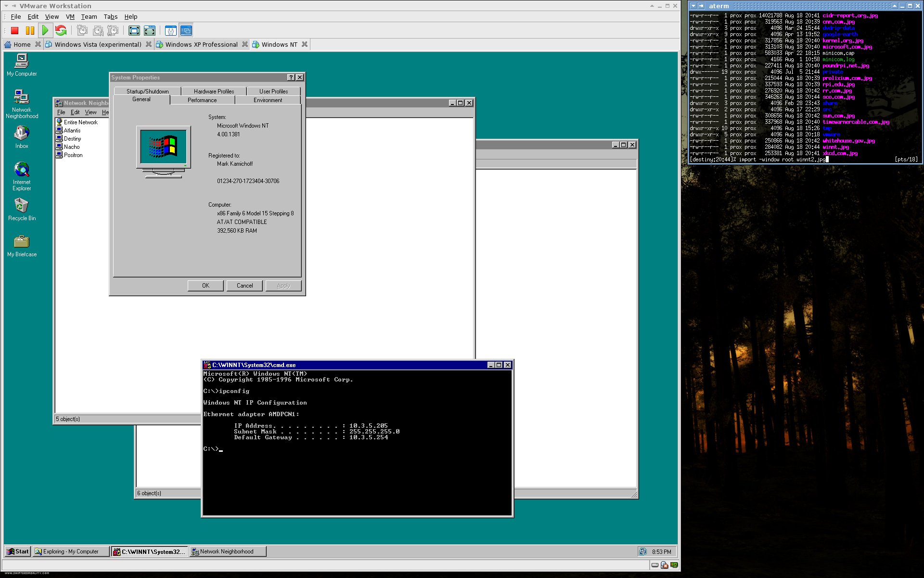Image resolution: width=924 pixels, height=578 pixels.
Task: Click the Take Snapshot clock icon
Action: pyautogui.click(x=82, y=31)
